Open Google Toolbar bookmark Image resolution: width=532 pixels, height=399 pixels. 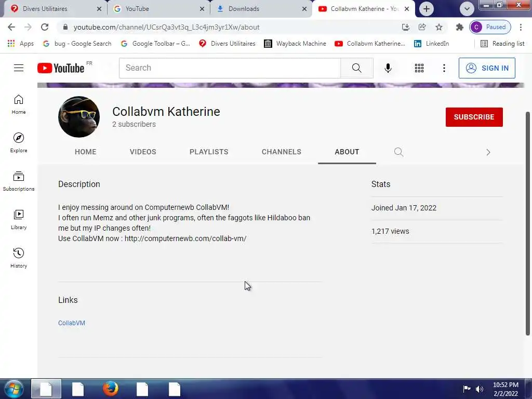point(155,44)
